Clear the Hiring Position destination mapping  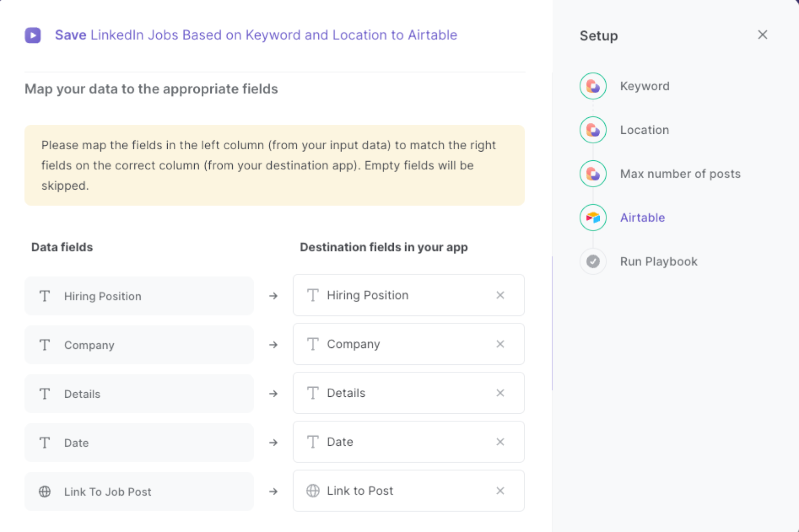coord(500,295)
